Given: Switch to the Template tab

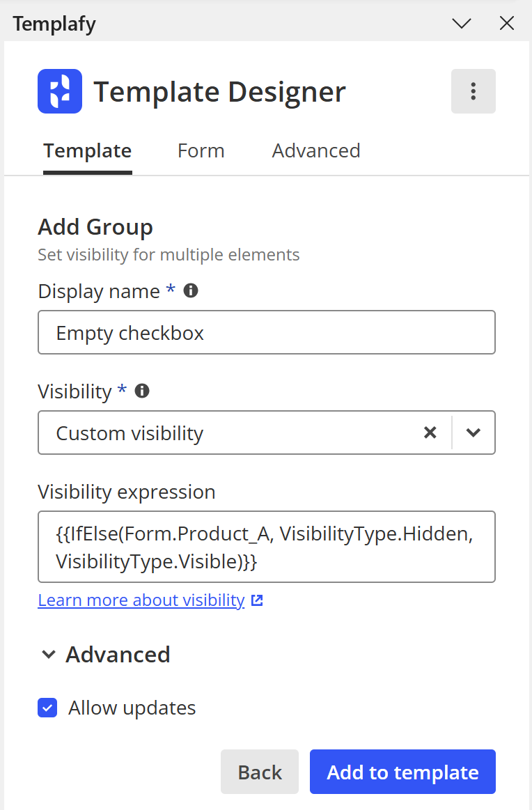Looking at the screenshot, I should coord(87,151).
